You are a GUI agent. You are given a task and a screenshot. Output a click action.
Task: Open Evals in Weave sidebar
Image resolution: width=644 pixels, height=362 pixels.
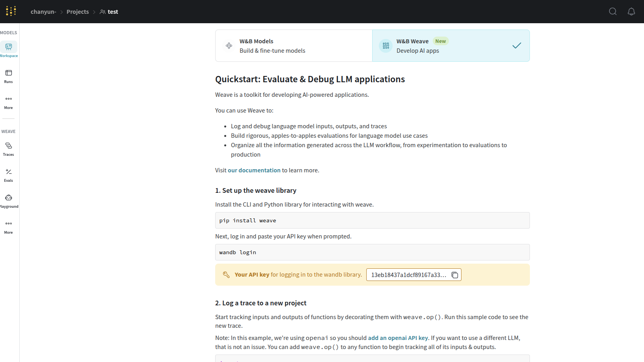[9, 175]
